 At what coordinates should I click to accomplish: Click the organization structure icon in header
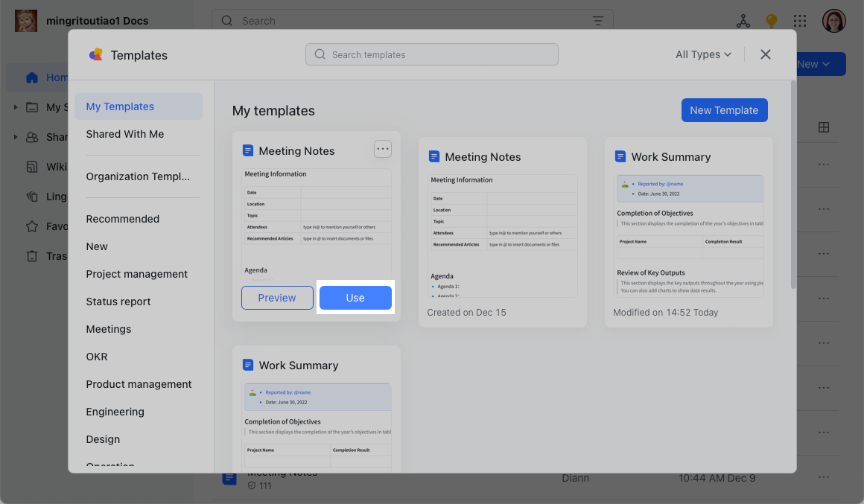(x=743, y=21)
